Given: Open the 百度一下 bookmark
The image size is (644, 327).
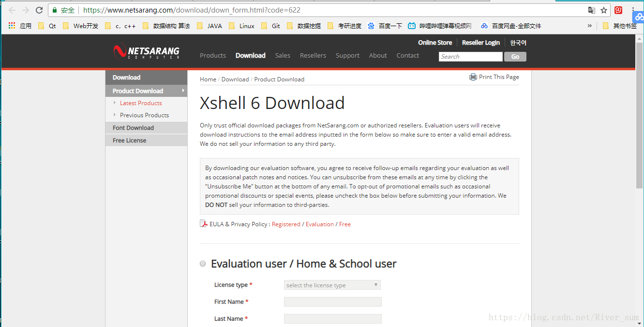Looking at the screenshot, I should (385, 26).
